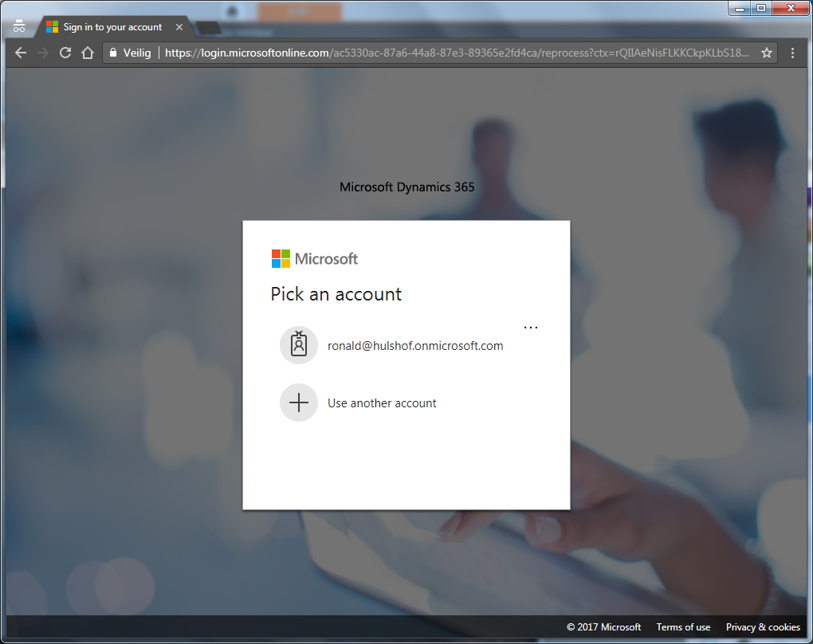Click the incognito icon in the title bar
The width and height of the screenshot is (813, 644).
[19, 26]
